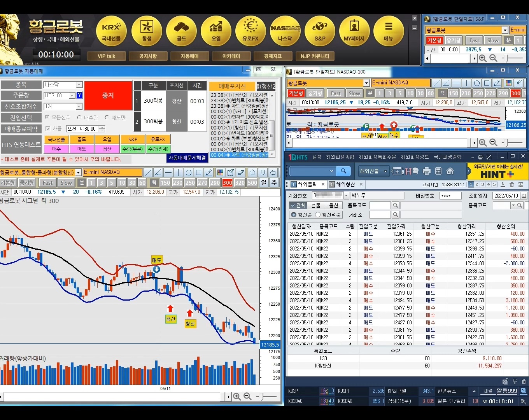Click printer icon in 1Q HTS toolbar
Viewport: 529px width, 420px height.
[x=427, y=171]
